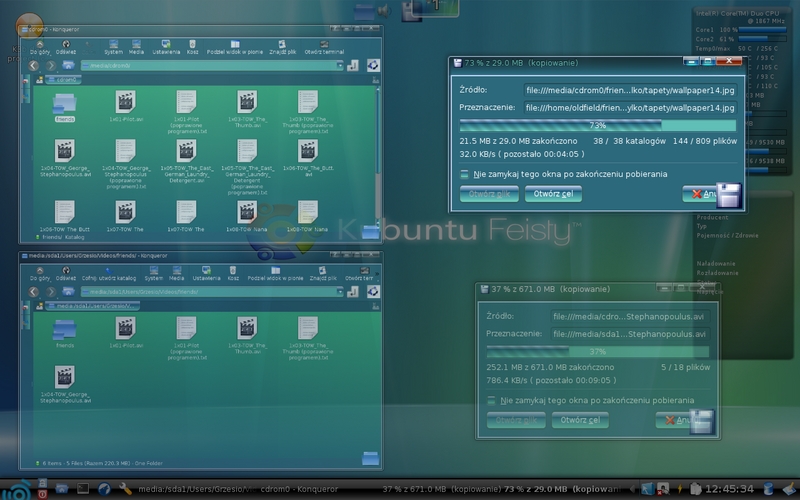Open the wrench settings icon on the panel
This screenshot has width=800, height=500.
[x=125, y=489]
